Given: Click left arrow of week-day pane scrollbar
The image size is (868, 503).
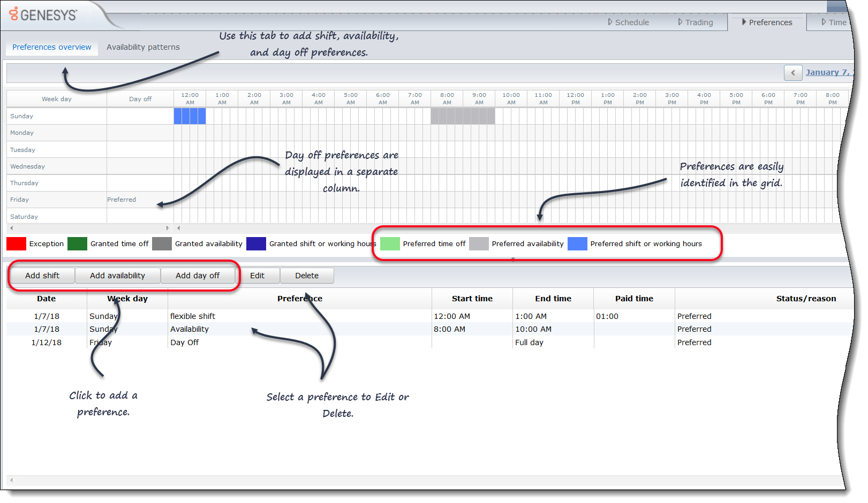Looking at the screenshot, I should pos(11,228).
